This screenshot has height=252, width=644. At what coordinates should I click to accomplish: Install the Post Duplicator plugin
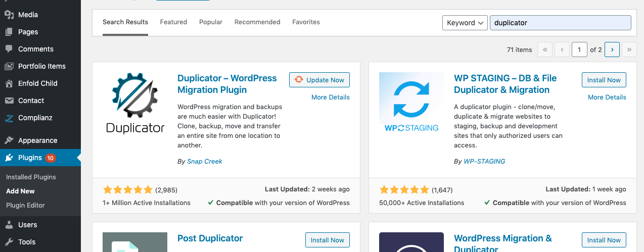328,240
